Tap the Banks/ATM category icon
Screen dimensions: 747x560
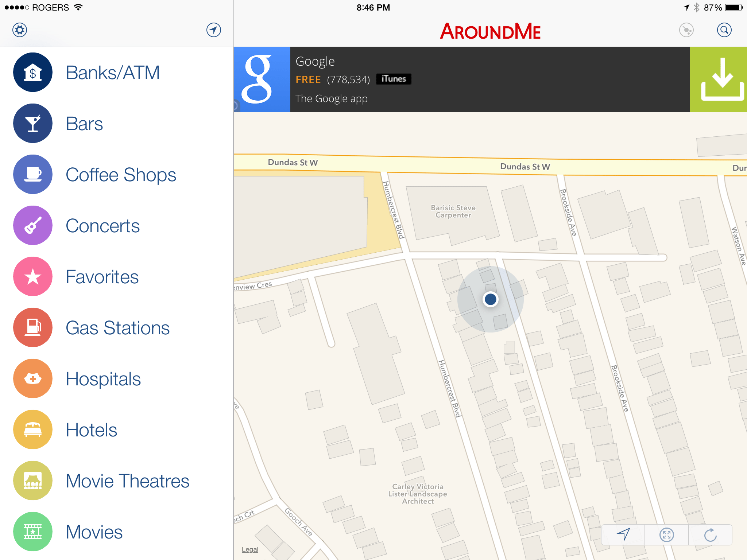click(33, 72)
